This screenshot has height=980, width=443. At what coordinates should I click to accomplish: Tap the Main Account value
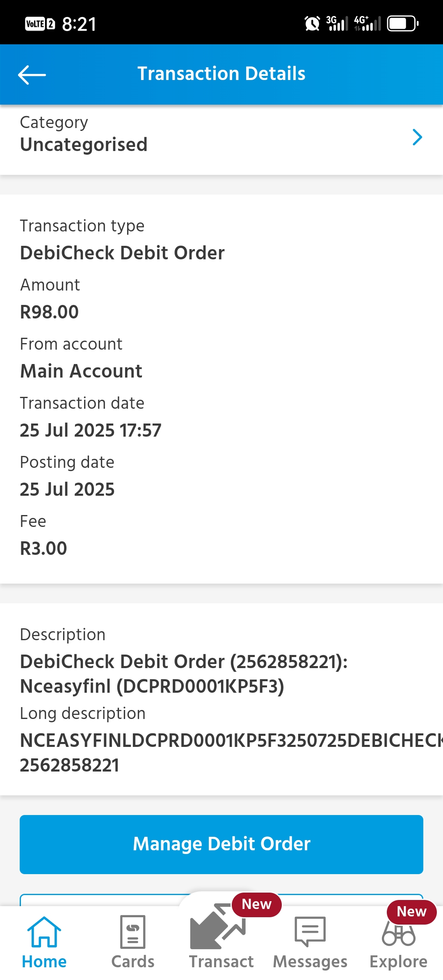81,371
